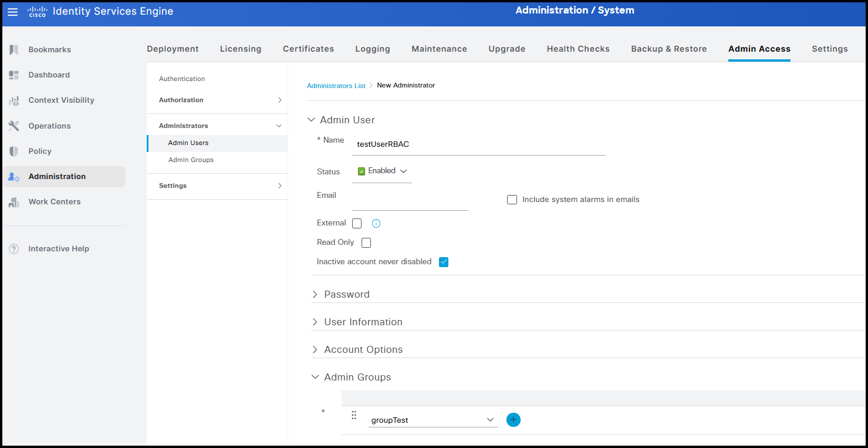Toggle Include system alarms in emails
Viewport: 868px width, 448px height.
512,200
